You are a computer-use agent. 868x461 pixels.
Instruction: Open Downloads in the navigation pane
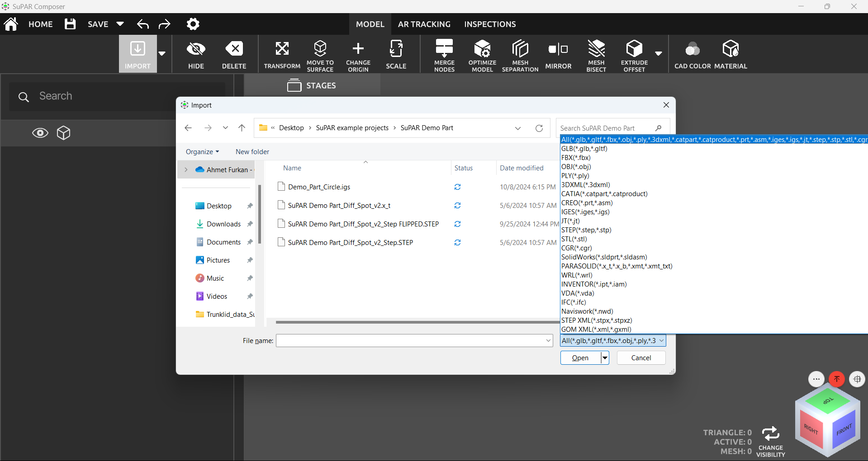coord(223,224)
